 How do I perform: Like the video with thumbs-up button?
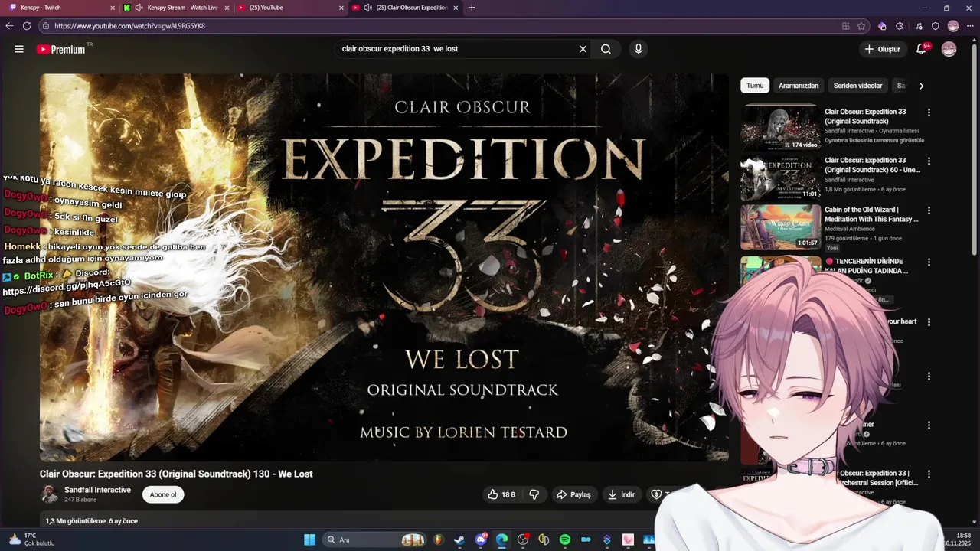[x=501, y=494]
